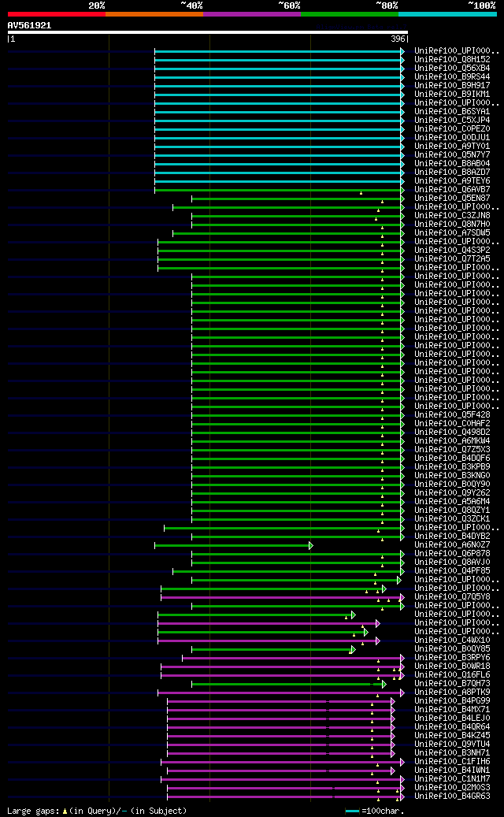The width and height of the screenshot is (504, 817).
Task: Select the UniRef100_Q5N7Y7 label
Action: [452, 154]
